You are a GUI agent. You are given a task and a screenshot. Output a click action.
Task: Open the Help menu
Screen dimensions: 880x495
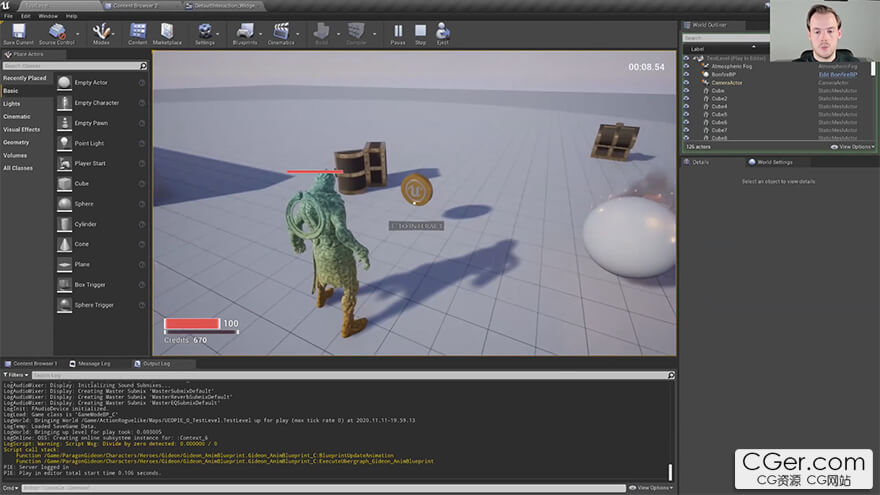point(71,16)
